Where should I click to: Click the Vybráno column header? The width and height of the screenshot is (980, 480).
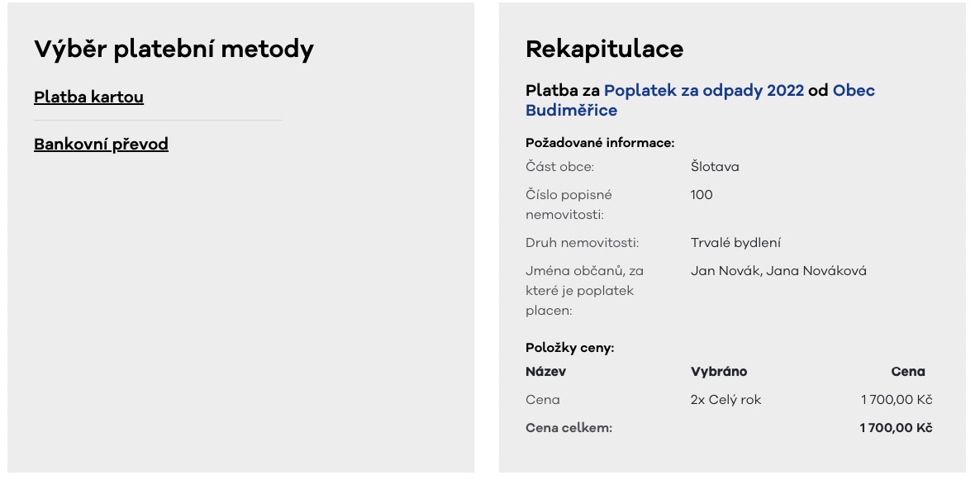(718, 372)
